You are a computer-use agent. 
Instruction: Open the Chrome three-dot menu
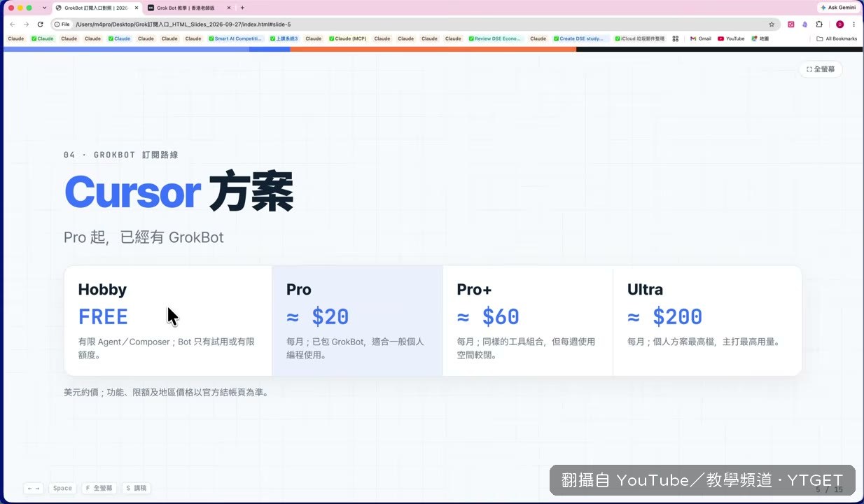[853, 24]
